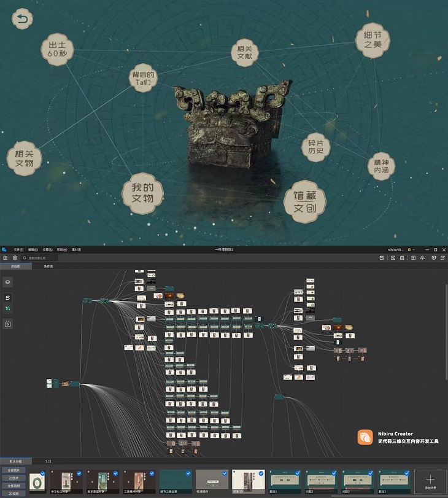448x498 pixels.
Task: Open the layers panel icon in left sidebar
Action: (x=8, y=281)
